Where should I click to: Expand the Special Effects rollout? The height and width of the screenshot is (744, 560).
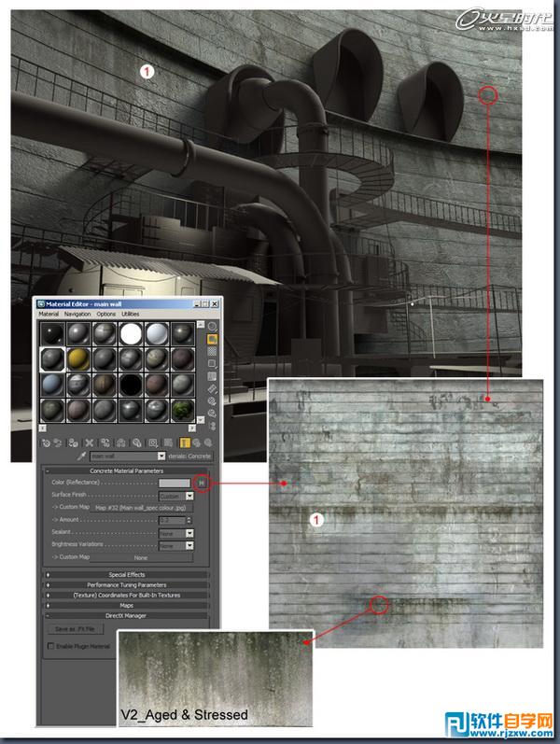pyautogui.click(x=127, y=574)
